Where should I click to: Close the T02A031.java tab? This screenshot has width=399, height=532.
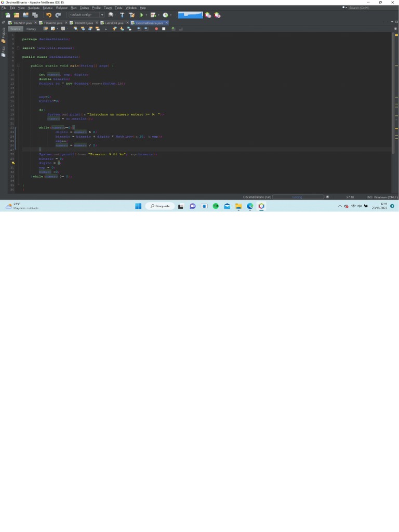point(35,23)
